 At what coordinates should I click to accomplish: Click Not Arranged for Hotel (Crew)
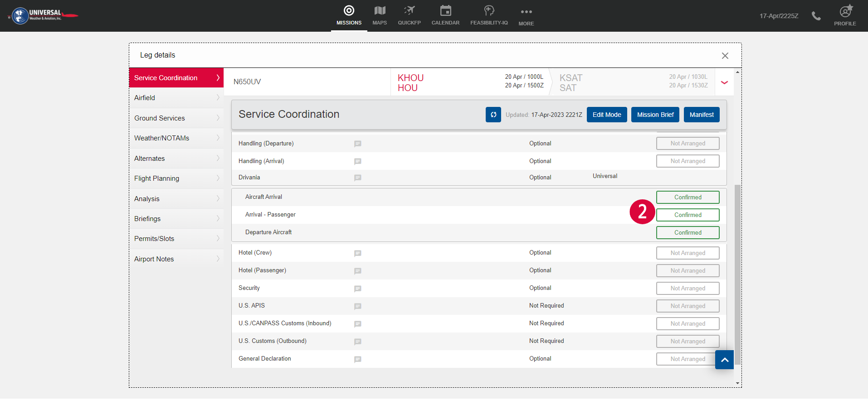click(x=688, y=253)
